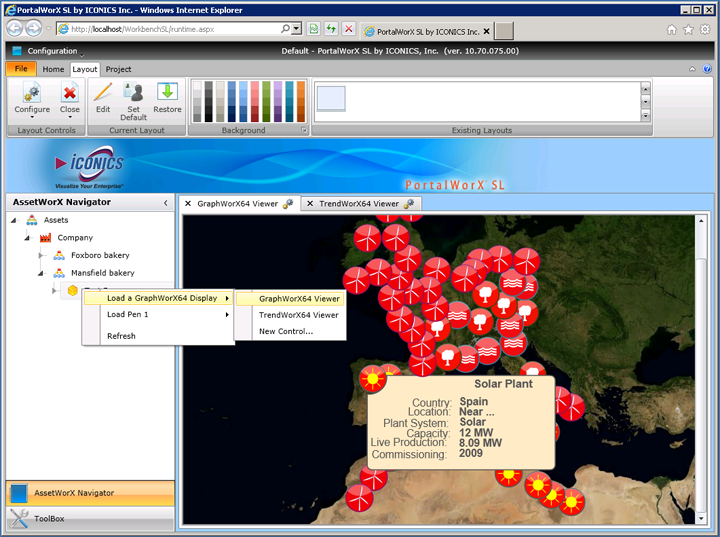The height and width of the screenshot is (537, 720).
Task: Click the search magnifier in address bar
Action: click(x=285, y=28)
